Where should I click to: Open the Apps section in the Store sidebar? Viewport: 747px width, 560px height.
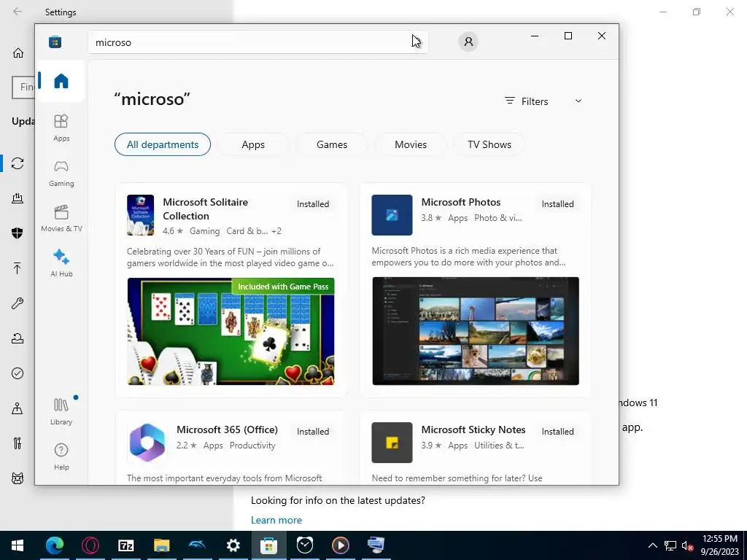[x=61, y=128]
